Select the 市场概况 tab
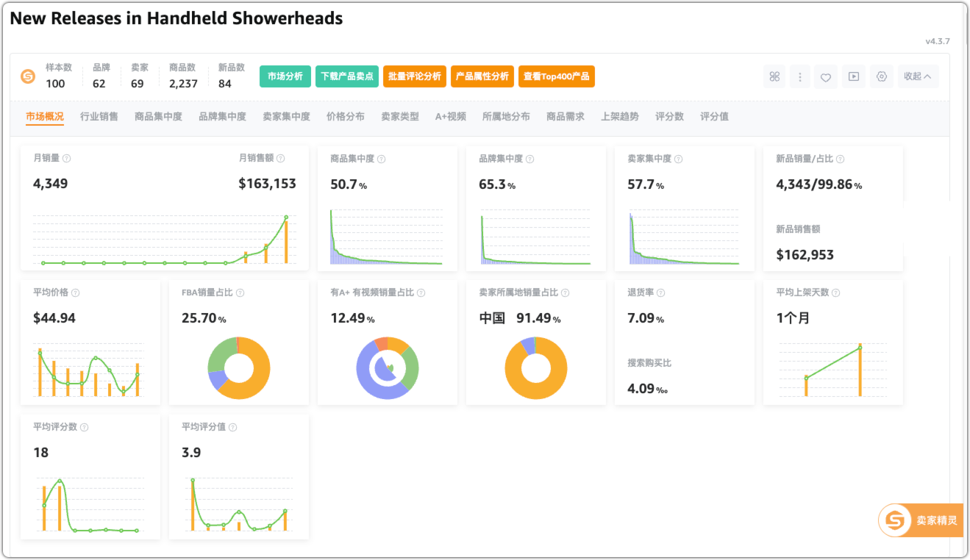The width and height of the screenshot is (970, 560). click(x=45, y=116)
